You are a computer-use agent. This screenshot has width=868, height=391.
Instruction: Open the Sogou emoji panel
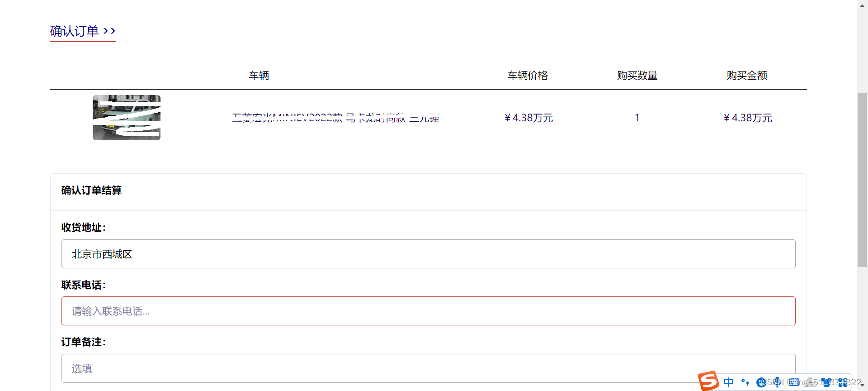(x=761, y=382)
